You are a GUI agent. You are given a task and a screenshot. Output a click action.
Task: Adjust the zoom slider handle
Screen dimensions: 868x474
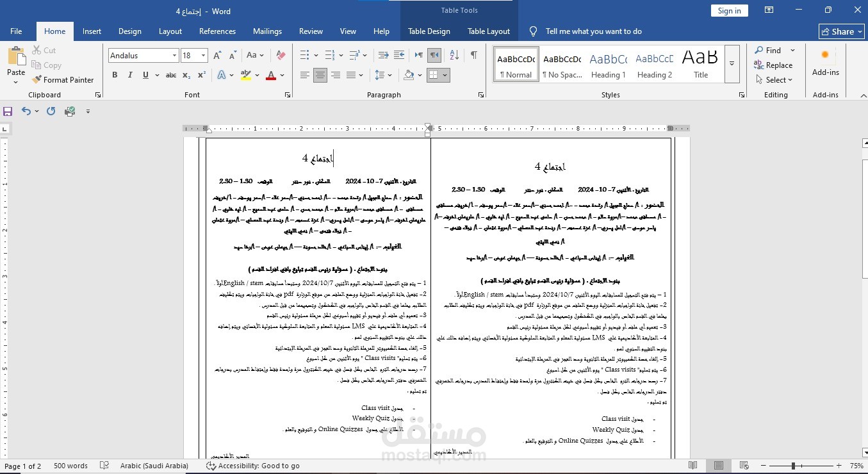pyautogui.click(x=793, y=466)
